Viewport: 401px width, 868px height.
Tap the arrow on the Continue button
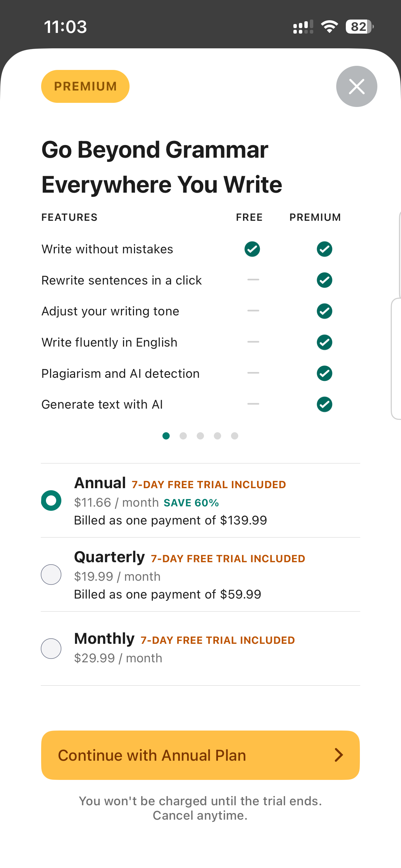point(339,755)
